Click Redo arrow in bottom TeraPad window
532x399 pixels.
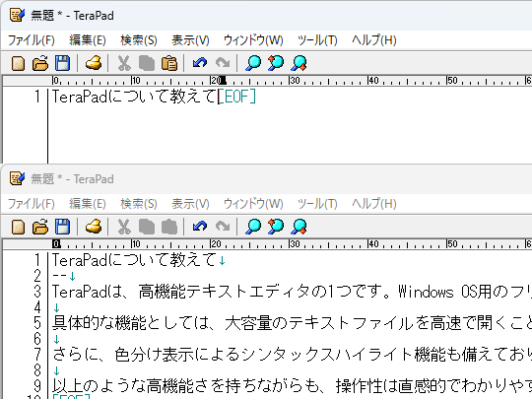pyautogui.click(x=223, y=227)
